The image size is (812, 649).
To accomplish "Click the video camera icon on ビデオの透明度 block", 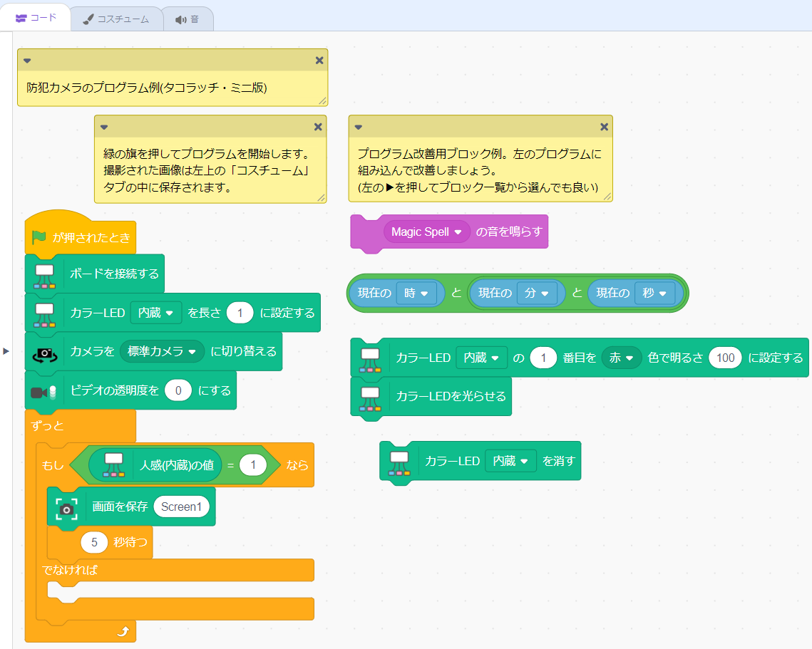I will click(44, 391).
